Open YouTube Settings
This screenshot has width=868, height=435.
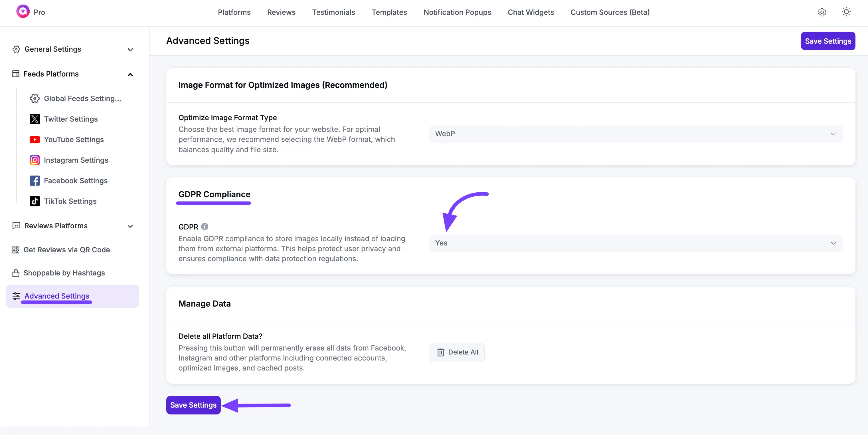pos(74,139)
